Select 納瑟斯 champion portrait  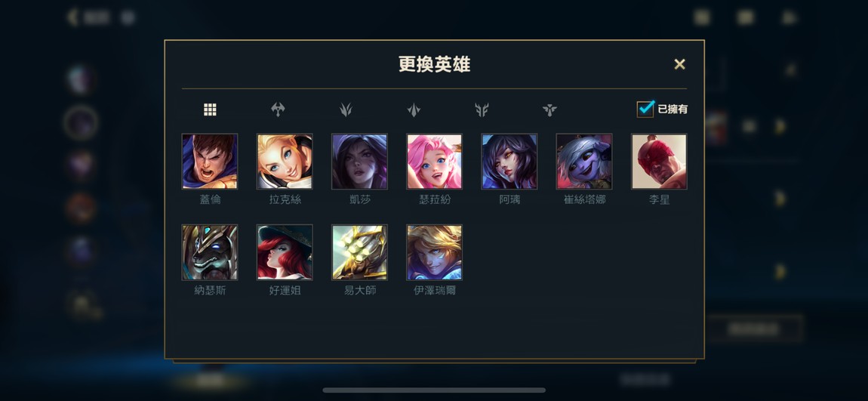click(210, 252)
